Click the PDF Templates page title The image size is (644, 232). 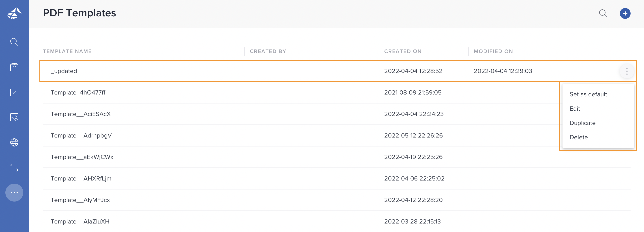79,13
